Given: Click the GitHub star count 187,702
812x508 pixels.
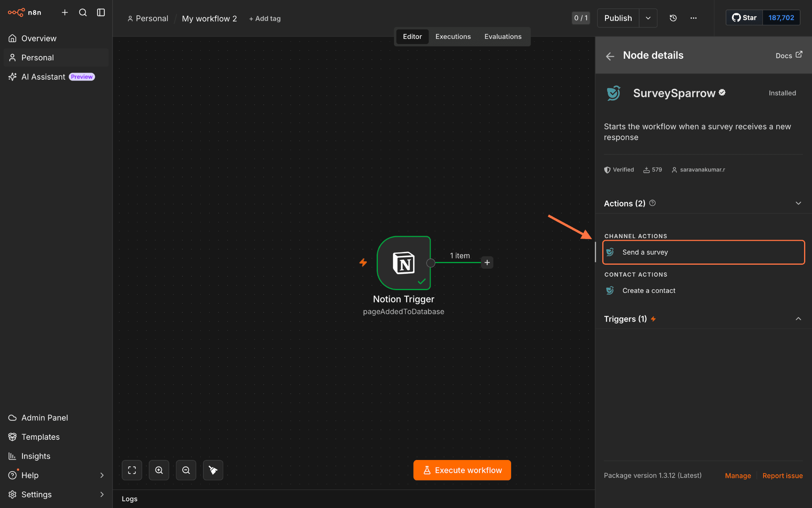Looking at the screenshot, I should click(781, 17).
